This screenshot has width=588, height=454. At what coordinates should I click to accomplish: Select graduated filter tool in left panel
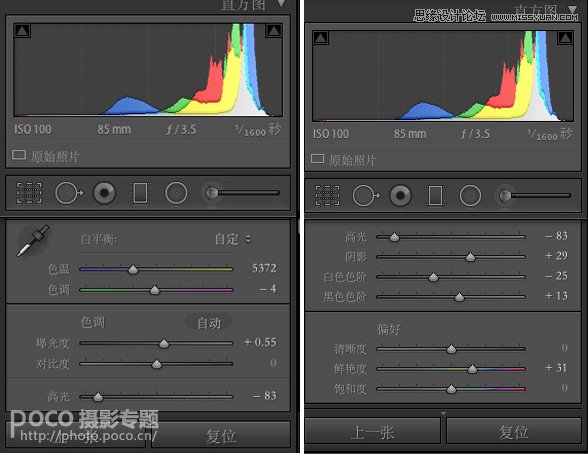[140, 193]
